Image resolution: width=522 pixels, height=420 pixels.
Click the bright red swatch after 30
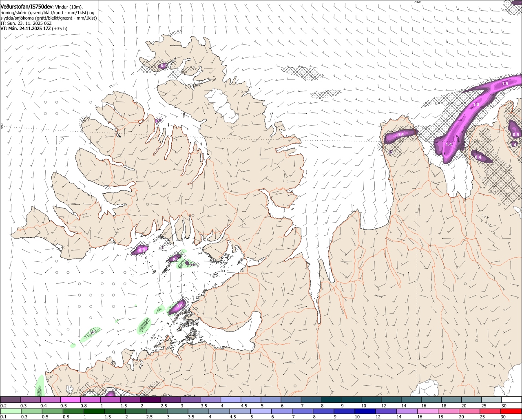point(511,411)
